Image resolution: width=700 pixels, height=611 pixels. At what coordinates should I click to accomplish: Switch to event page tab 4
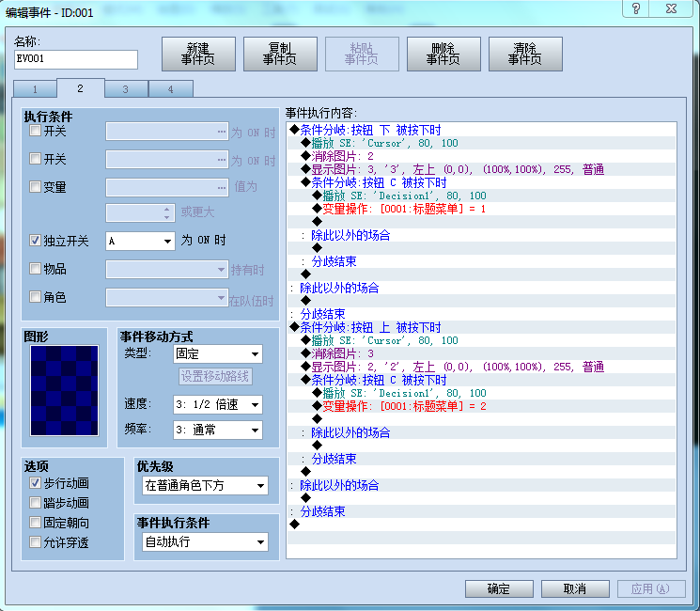click(x=170, y=89)
